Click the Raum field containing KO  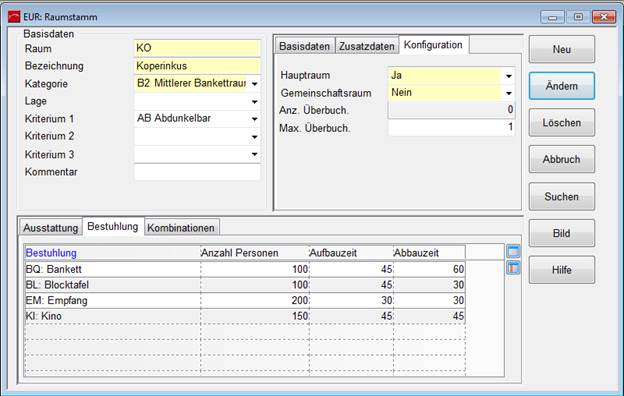pos(197,48)
